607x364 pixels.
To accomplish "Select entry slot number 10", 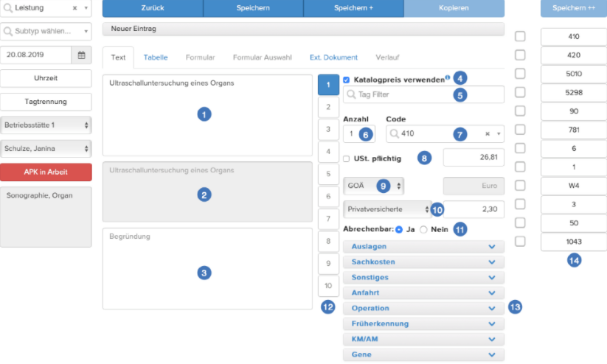I will point(328,286).
